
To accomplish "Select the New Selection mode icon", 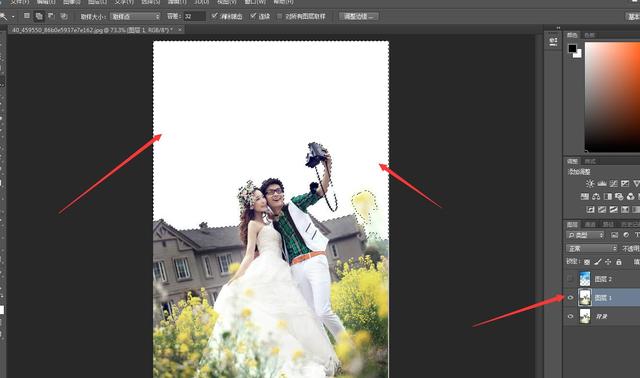I will tap(27, 16).
